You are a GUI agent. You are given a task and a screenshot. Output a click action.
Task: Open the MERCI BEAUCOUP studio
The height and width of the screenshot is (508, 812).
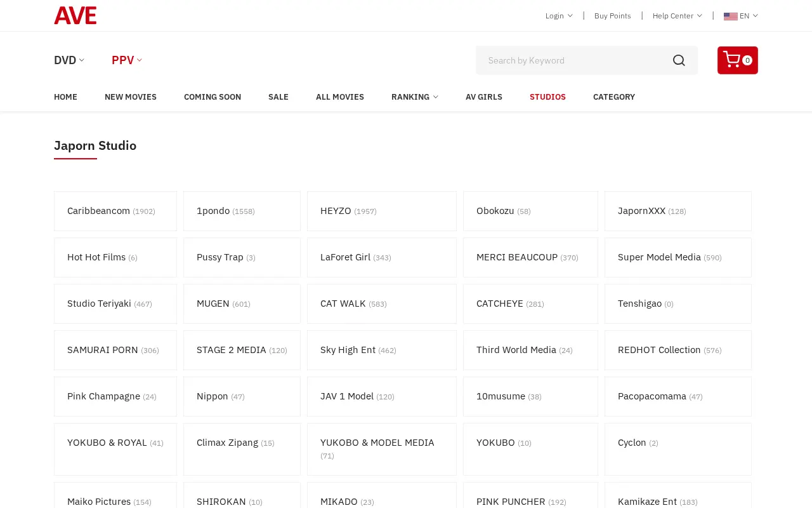pos(530,257)
